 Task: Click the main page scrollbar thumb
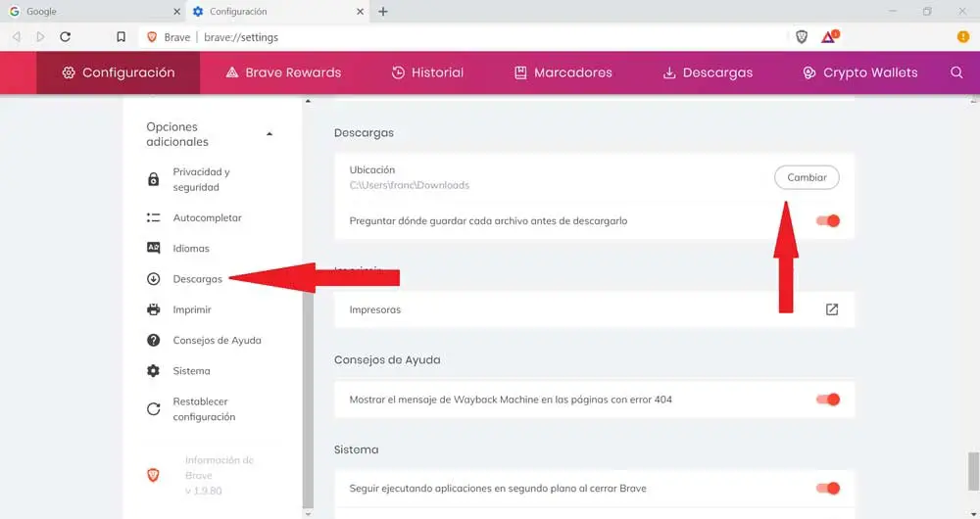click(973, 471)
